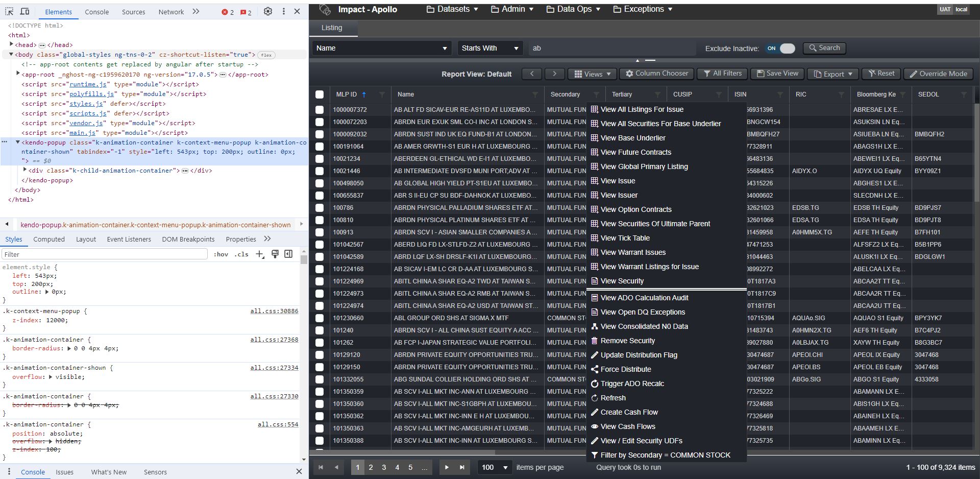Click the filter icon on MLP ID column
Screen dimensions: 980x479
click(382, 94)
